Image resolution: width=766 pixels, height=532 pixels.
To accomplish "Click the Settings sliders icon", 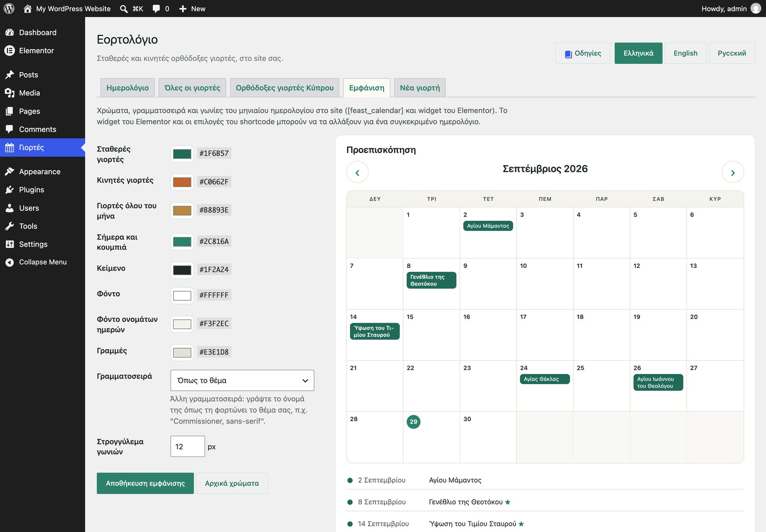I will [x=10, y=244].
